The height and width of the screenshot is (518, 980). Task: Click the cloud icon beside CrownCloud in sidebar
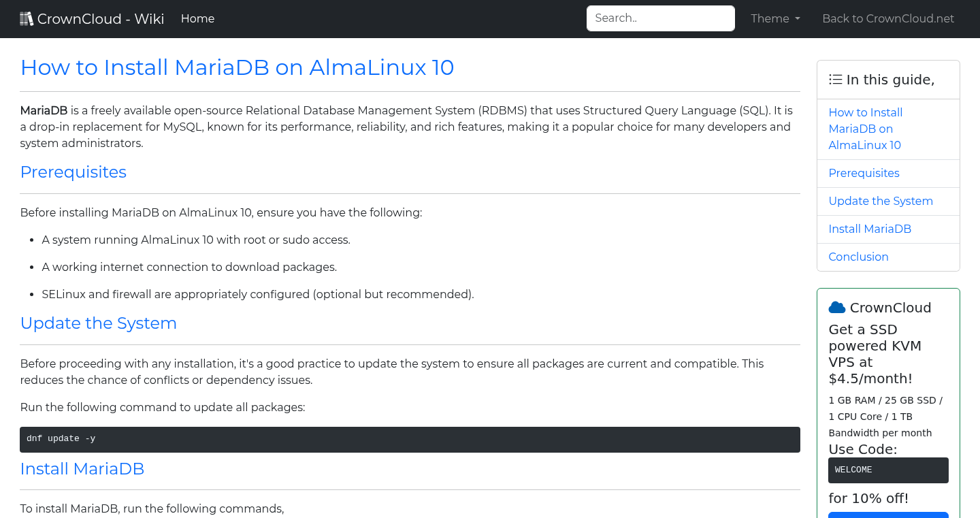tap(836, 307)
